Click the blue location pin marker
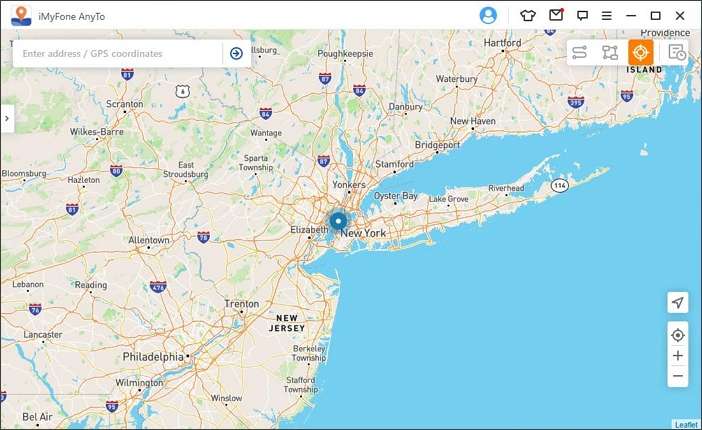 coord(338,221)
